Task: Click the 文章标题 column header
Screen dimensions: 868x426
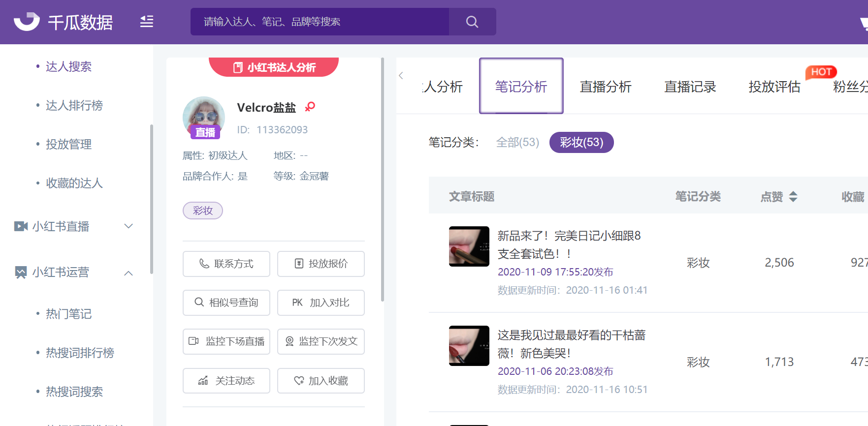Action: pyautogui.click(x=472, y=197)
